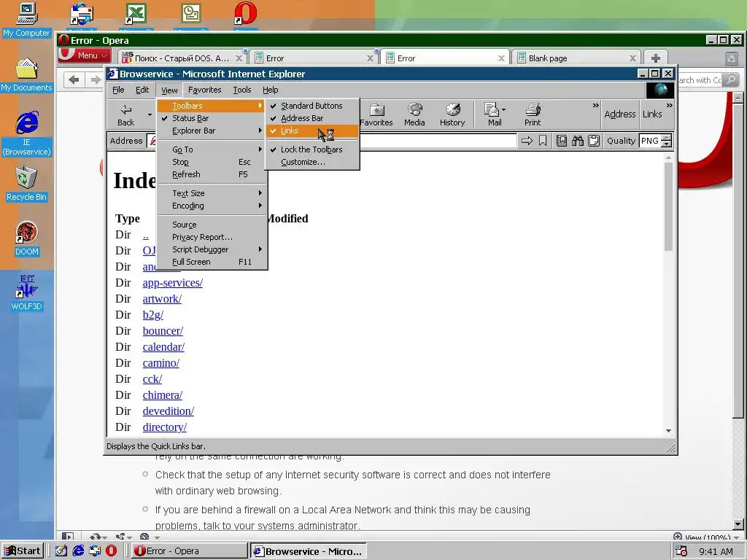This screenshot has width=747, height=560.
Task: Click Opera's new tab plus button
Action: [x=656, y=58]
